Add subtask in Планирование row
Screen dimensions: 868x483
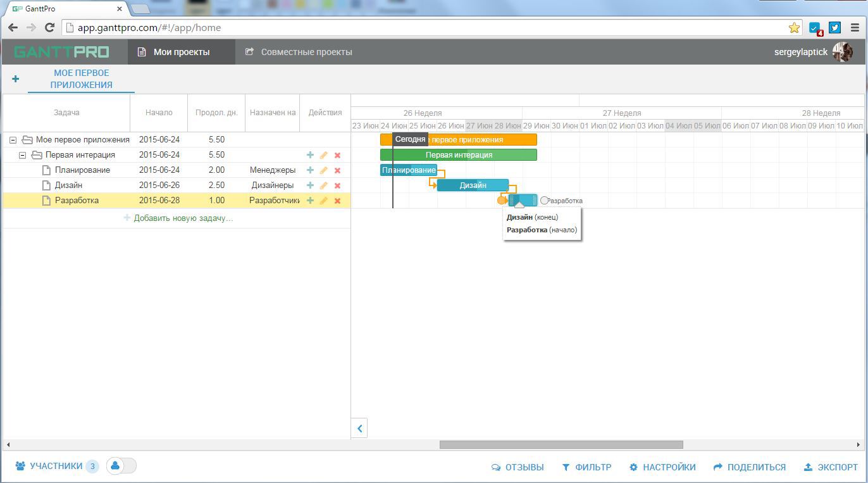pyautogui.click(x=310, y=170)
